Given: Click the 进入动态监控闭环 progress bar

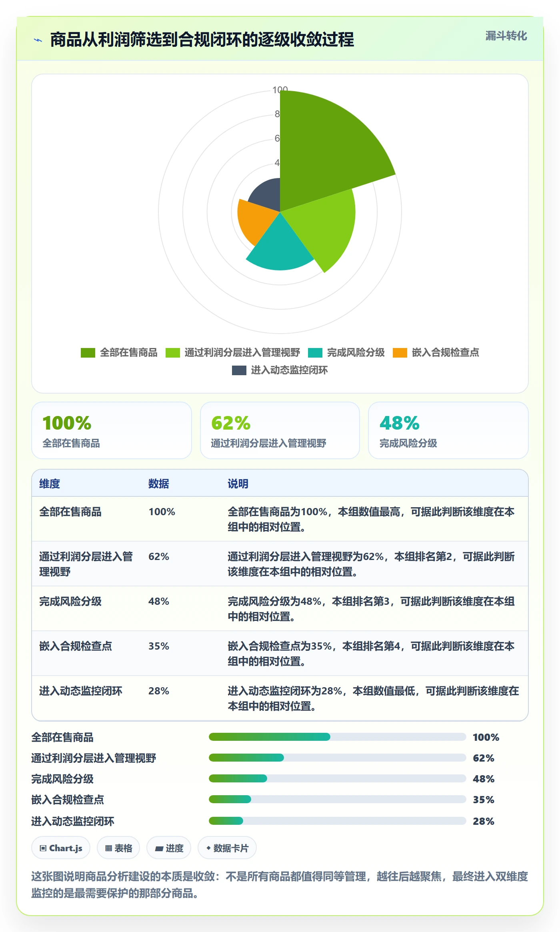Looking at the screenshot, I should click(337, 821).
